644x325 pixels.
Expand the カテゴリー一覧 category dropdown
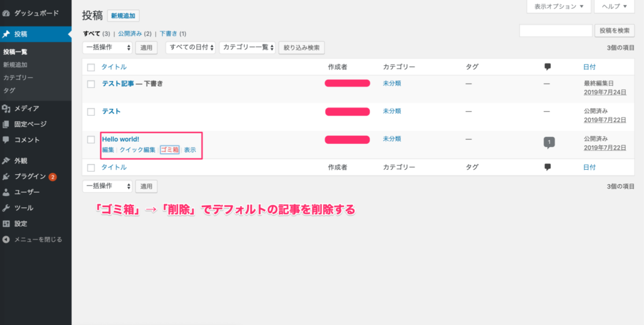247,48
